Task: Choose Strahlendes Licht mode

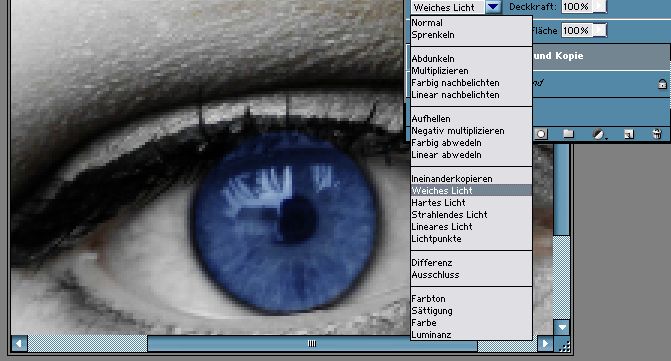Action: pyautogui.click(x=471, y=214)
